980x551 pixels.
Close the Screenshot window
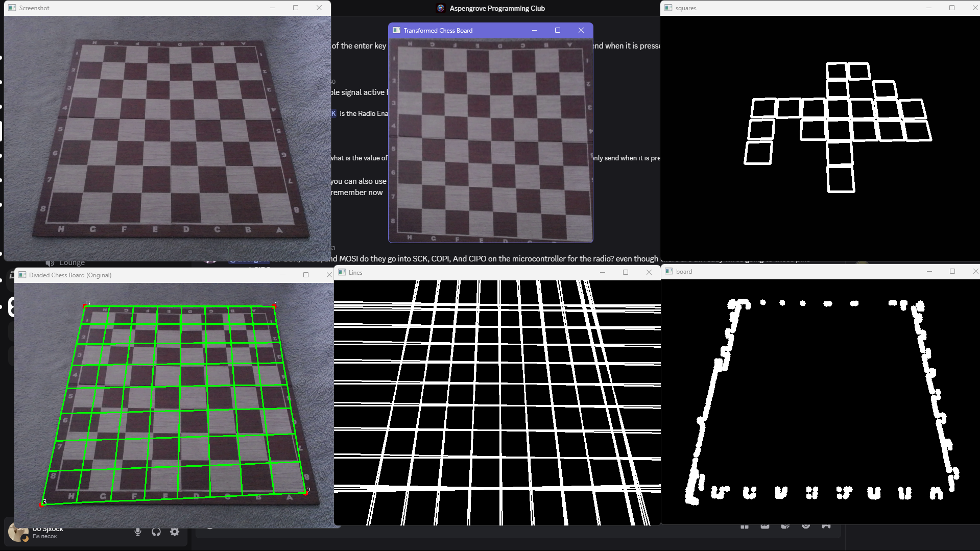point(319,8)
